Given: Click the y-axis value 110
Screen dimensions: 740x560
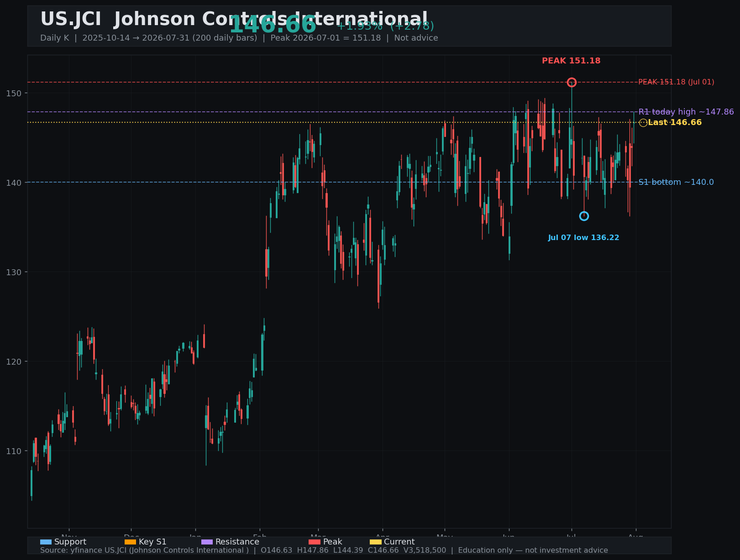Looking at the screenshot, I should point(14,451).
